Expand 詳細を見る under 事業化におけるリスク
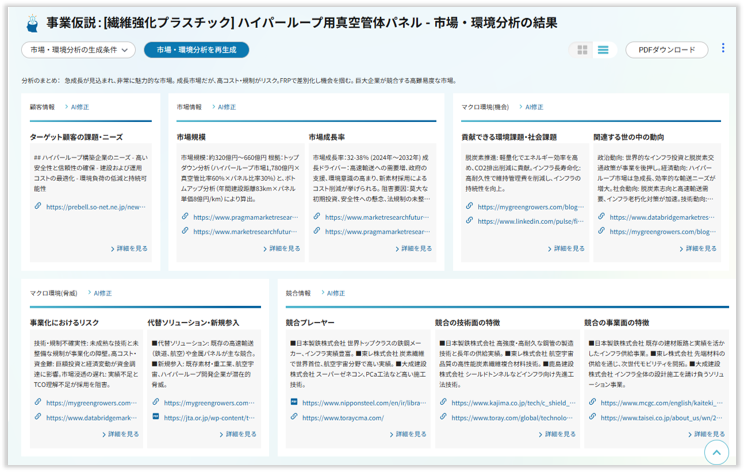Screen dimensions: 744x472 tap(123, 434)
